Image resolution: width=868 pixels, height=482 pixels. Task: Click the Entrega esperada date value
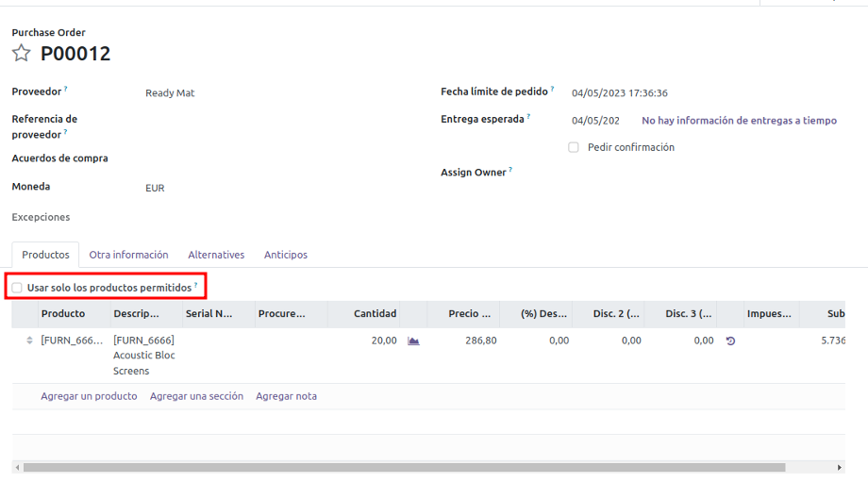point(595,121)
